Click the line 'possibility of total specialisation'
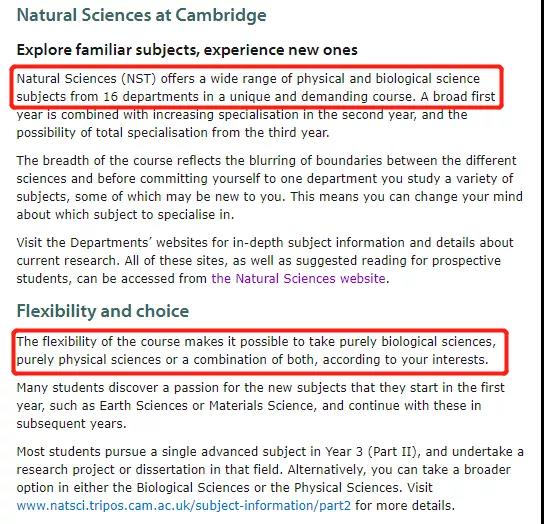Screen dimensions: 544x524 coord(173,133)
